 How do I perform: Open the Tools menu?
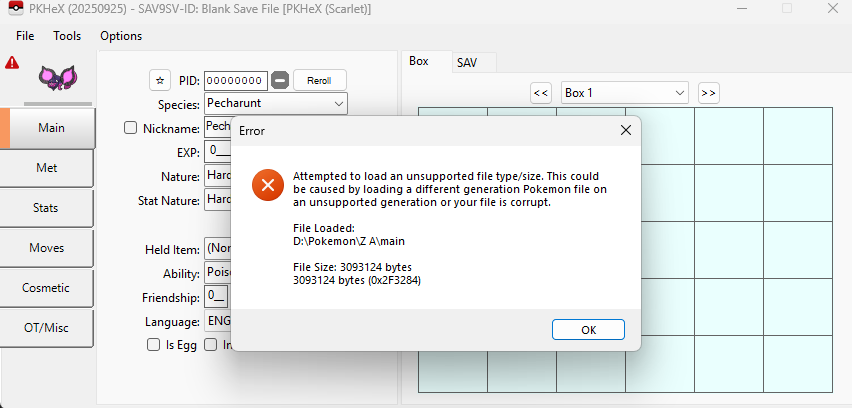(67, 36)
